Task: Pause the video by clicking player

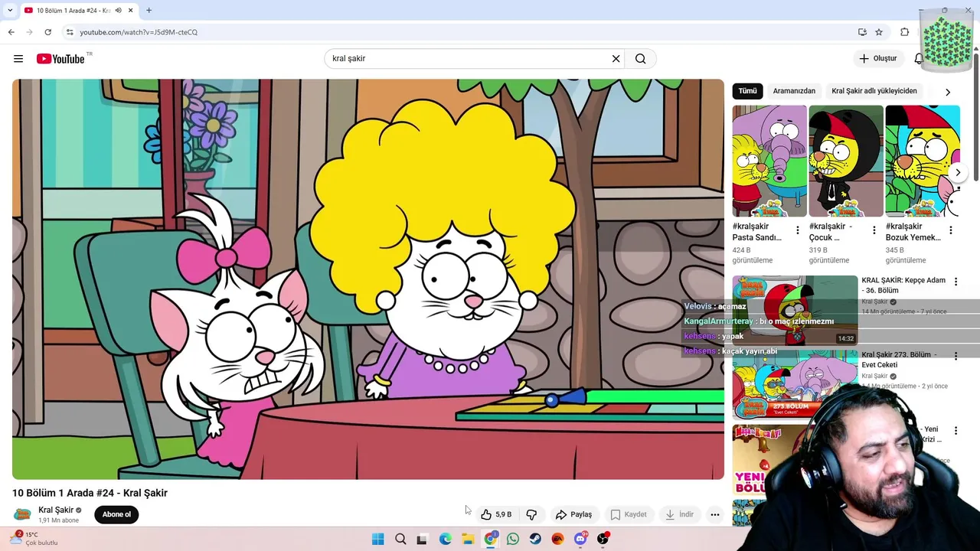Action: pyautogui.click(x=367, y=279)
